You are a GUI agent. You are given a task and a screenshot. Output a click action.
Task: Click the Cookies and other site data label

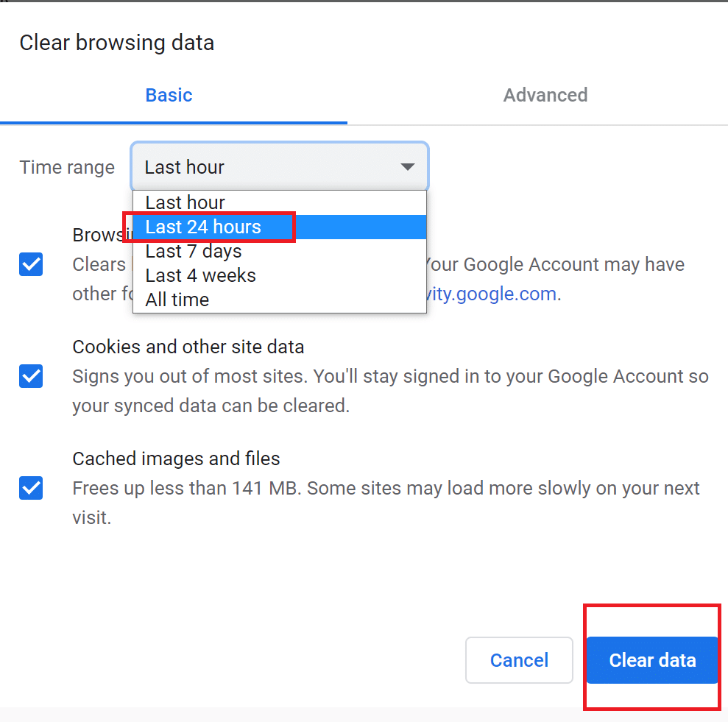pos(188,347)
